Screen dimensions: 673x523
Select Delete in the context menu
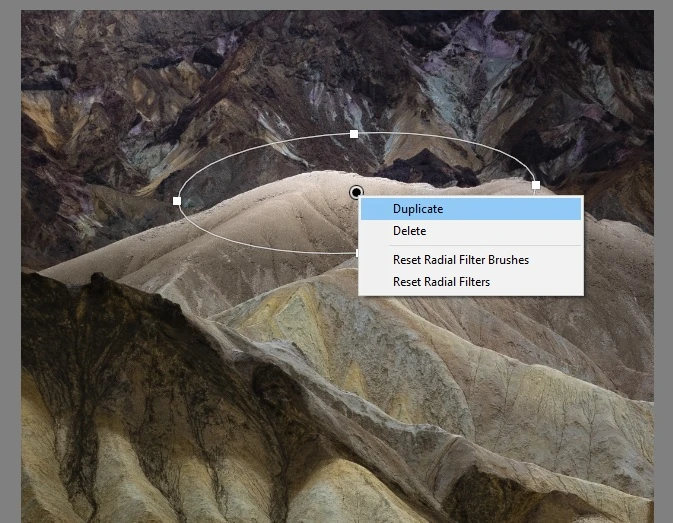click(x=471, y=231)
